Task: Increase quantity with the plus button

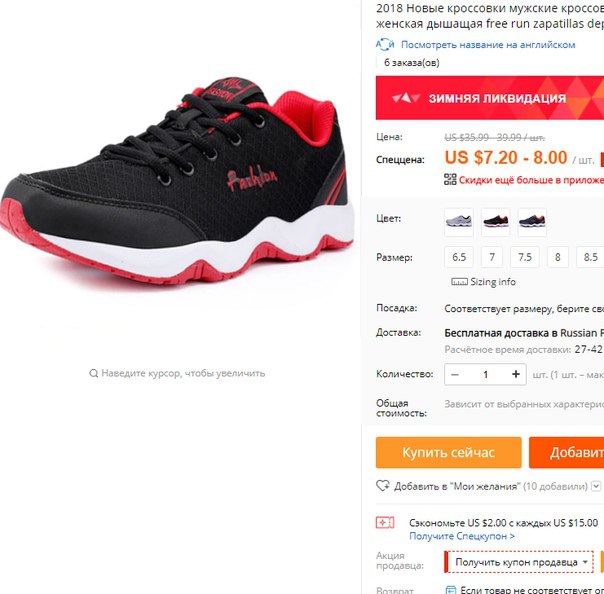Action: tap(515, 374)
